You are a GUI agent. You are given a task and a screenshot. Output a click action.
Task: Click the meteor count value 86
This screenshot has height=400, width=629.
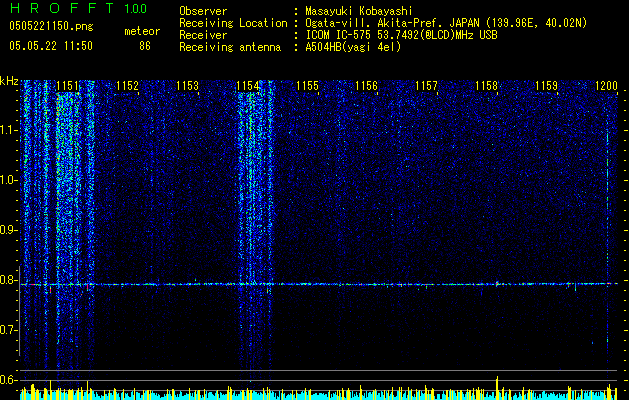click(x=145, y=46)
